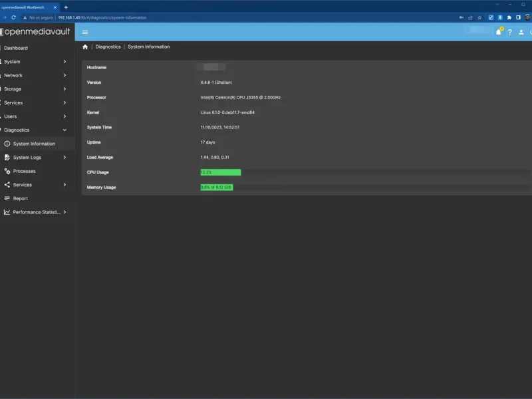Click the openmediavault logo
The image size is (532, 399).
pos(35,31)
